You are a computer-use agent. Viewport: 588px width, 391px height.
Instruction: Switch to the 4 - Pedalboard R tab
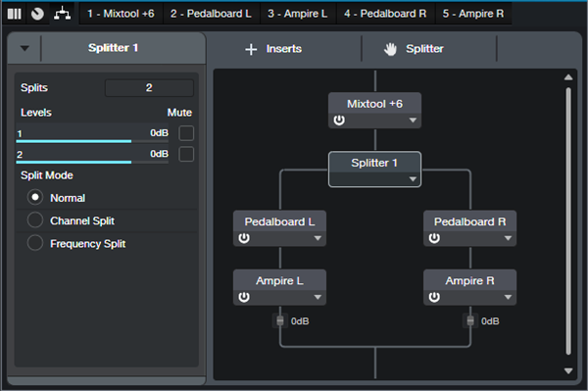tap(385, 14)
